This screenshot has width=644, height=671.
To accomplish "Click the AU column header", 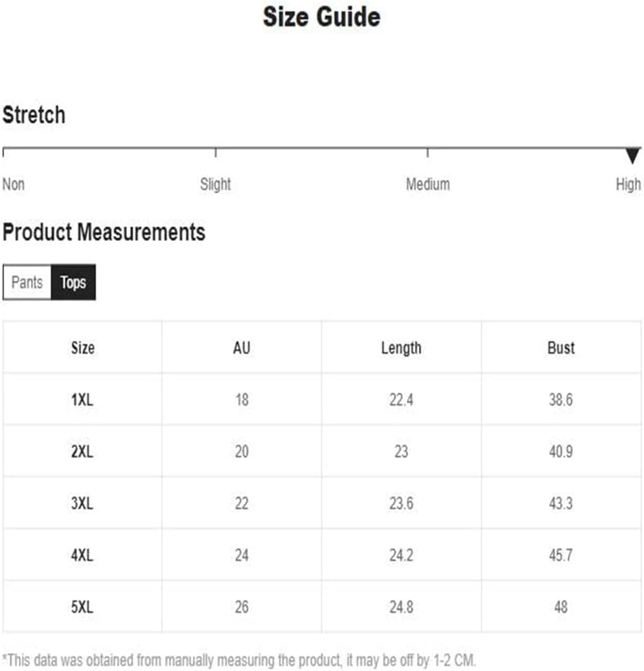I will [x=242, y=348].
